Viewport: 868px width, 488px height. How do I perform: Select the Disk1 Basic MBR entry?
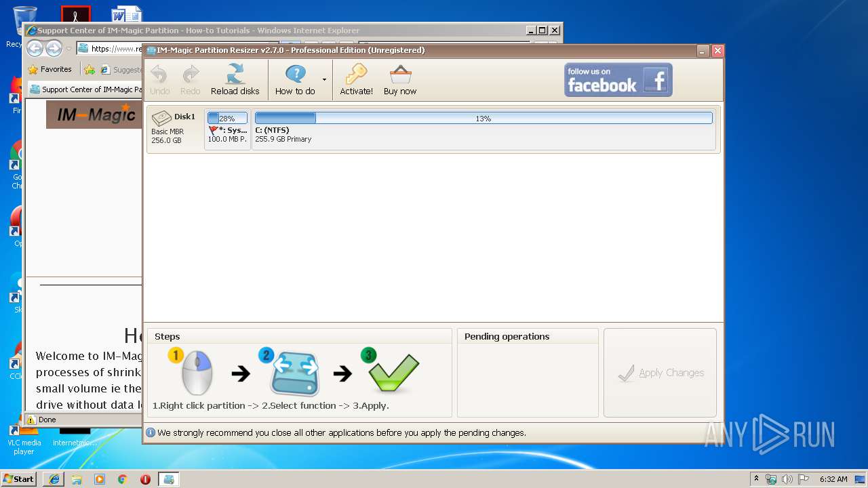pyautogui.click(x=175, y=129)
